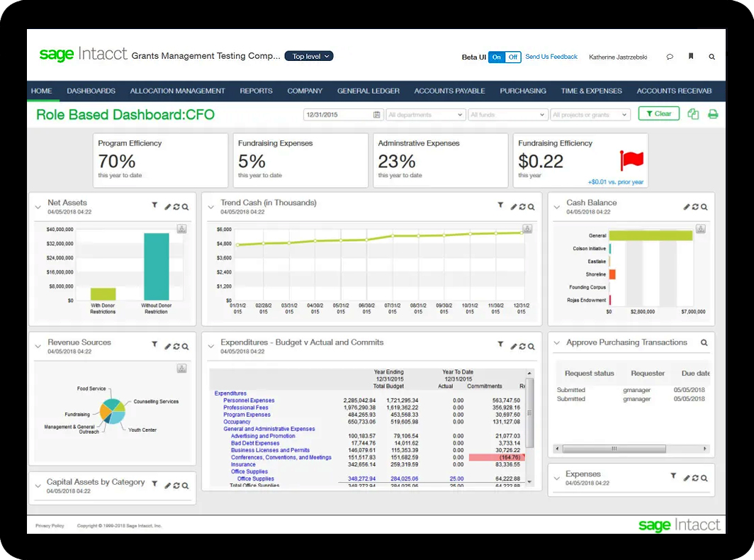The height and width of the screenshot is (560, 754).
Task: Enable the Beta UI On switch
Action: pos(497,57)
